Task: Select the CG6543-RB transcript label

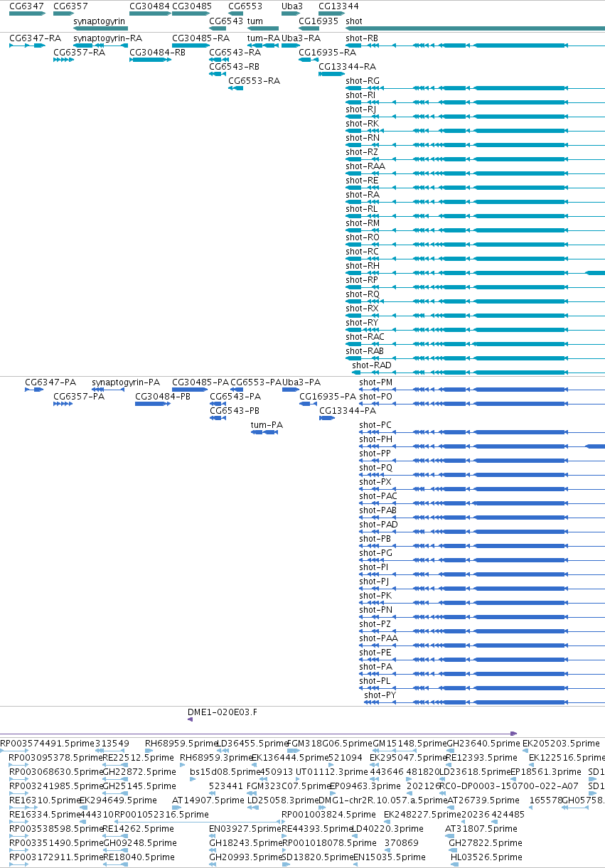Action: [x=235, y=67]
